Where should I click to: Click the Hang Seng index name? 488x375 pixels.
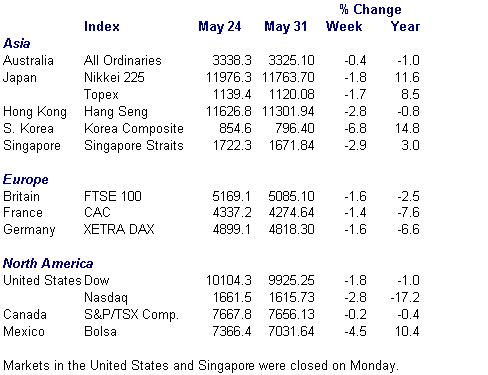click(116, 112)
